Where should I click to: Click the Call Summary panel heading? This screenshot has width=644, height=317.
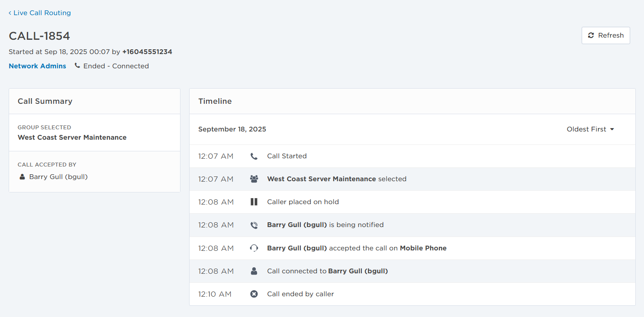coord(45,101)
